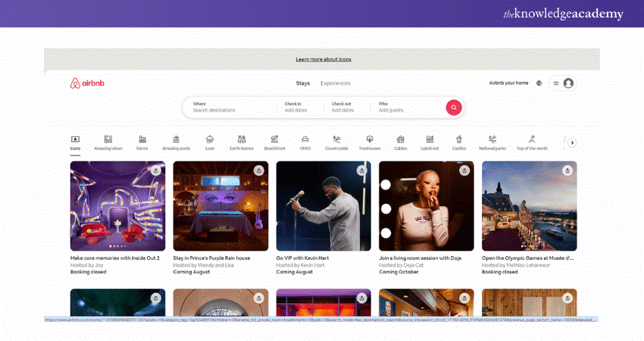This screenshot has height=341, width=644.
Task: Select the Stays tab
Action: coord(302,83)
